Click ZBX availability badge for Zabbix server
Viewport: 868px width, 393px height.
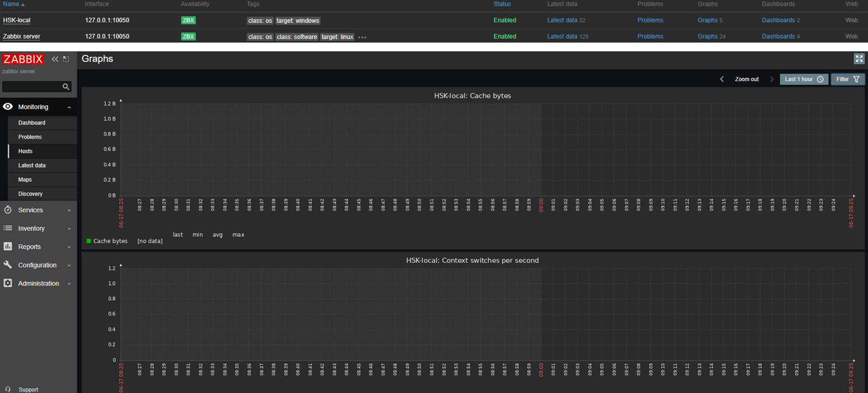point(188,37)
